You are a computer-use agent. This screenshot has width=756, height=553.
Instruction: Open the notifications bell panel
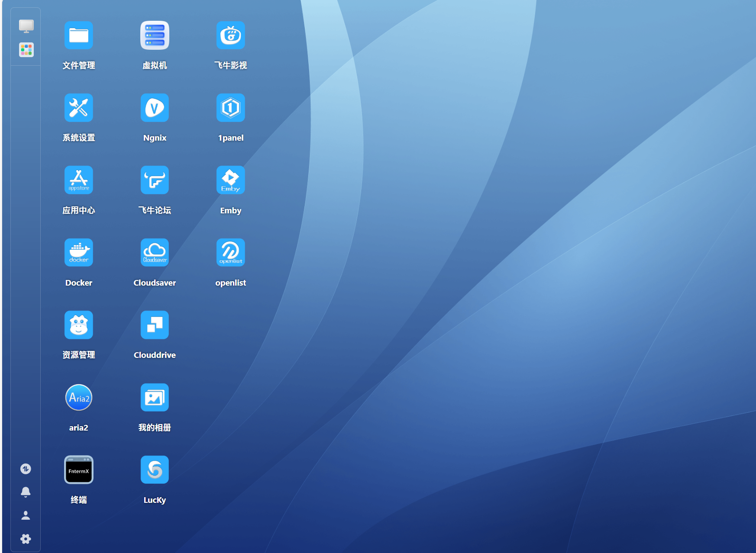click(26, 492)
